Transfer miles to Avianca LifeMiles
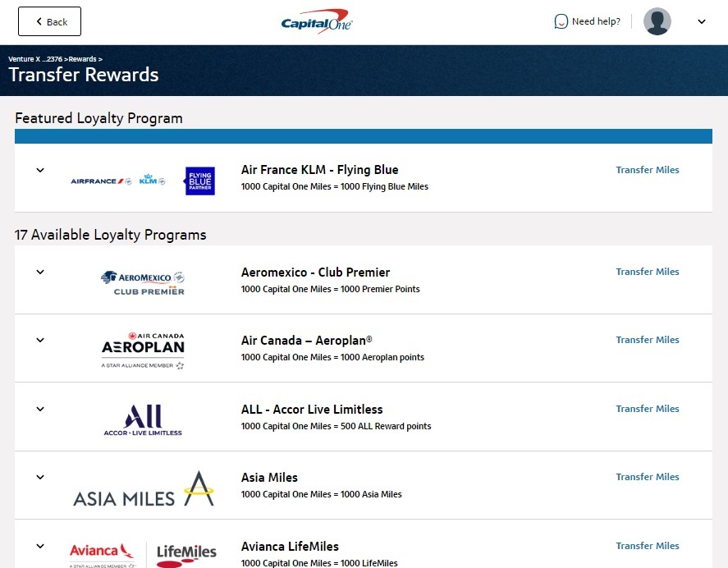 pos(648,546)
